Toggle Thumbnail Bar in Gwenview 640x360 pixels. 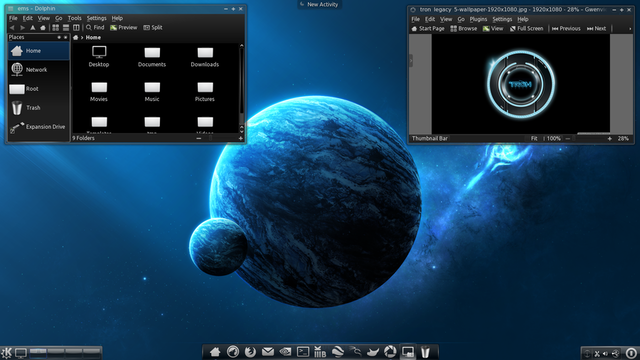(x=429, y=138)
